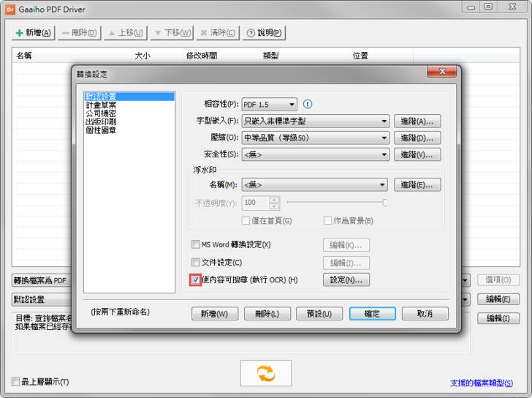Image resolution: width=532 pixels, height=398 pixels.
Task: Toggle the 僅在首頁(G) checkbox
Action: point(246,221)
